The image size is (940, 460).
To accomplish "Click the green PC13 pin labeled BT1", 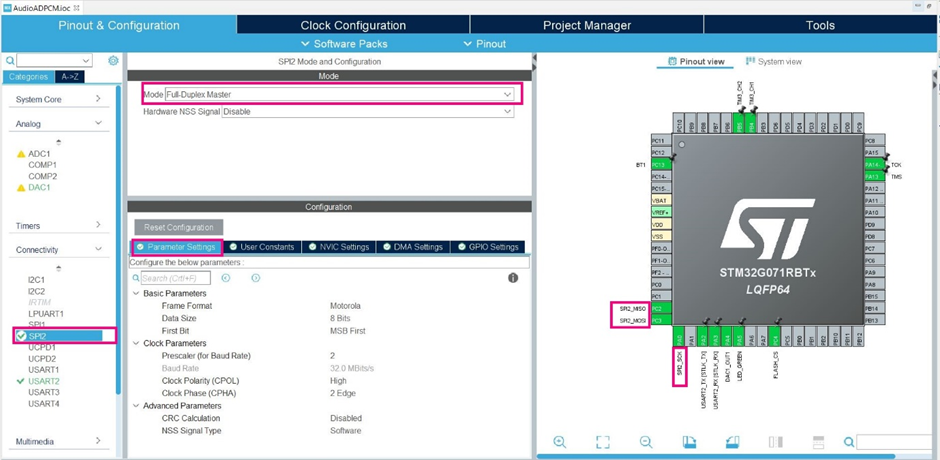I will pyautogui.click(x=661, y=164).
